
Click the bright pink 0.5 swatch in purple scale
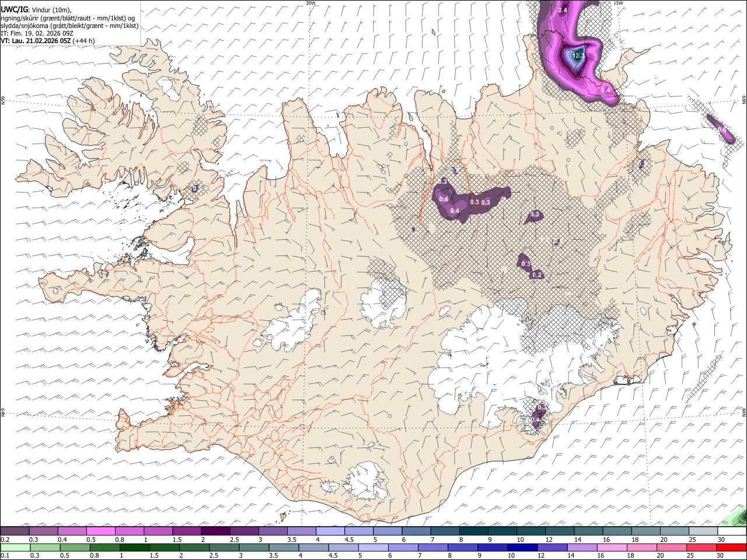point(100,531)
